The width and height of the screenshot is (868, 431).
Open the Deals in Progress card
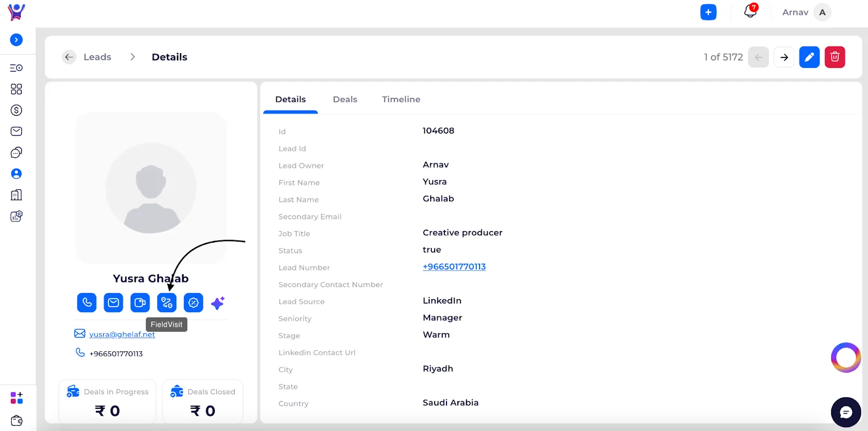click(x=107, y=401)
